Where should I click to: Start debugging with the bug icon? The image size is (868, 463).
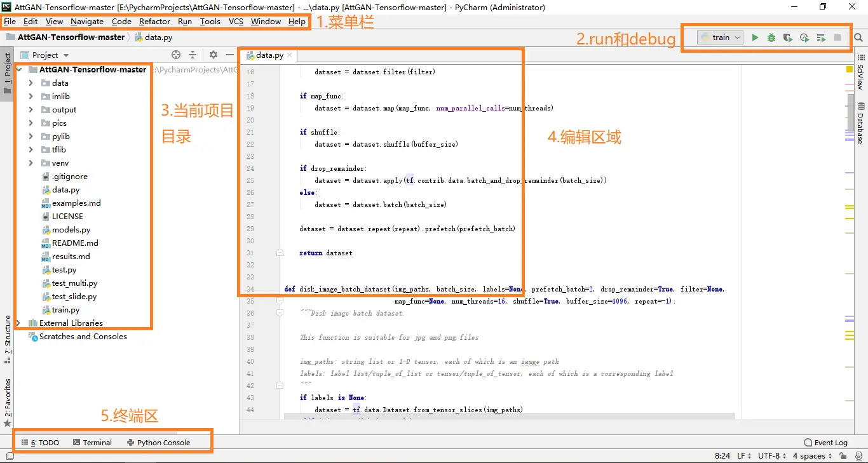click(x=771, y=38)
